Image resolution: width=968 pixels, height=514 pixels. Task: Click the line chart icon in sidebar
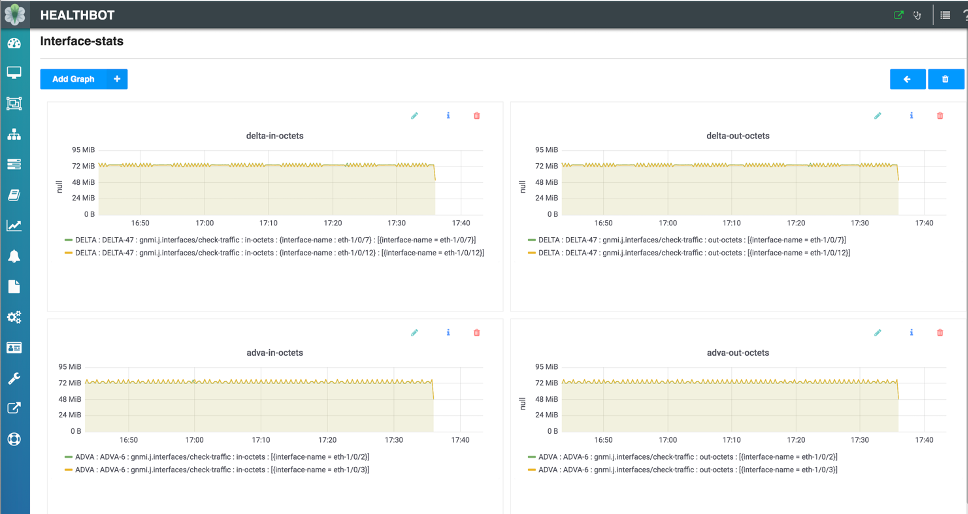[x=14, y=226]
